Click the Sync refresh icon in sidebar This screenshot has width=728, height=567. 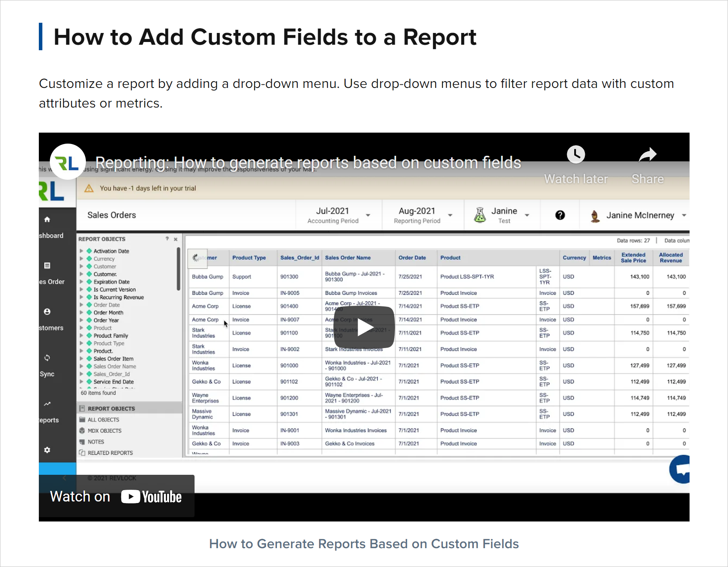pos(47,358)
